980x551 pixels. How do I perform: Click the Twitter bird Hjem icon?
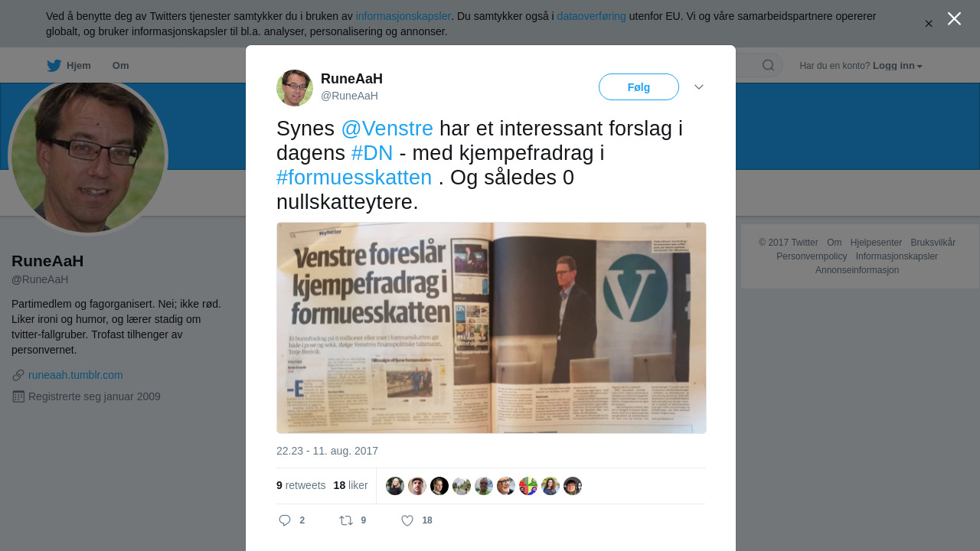54,66
